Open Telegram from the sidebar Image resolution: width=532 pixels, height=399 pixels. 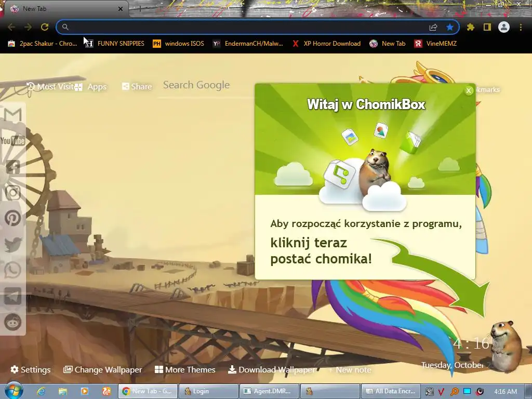click(x=13, y=296)
